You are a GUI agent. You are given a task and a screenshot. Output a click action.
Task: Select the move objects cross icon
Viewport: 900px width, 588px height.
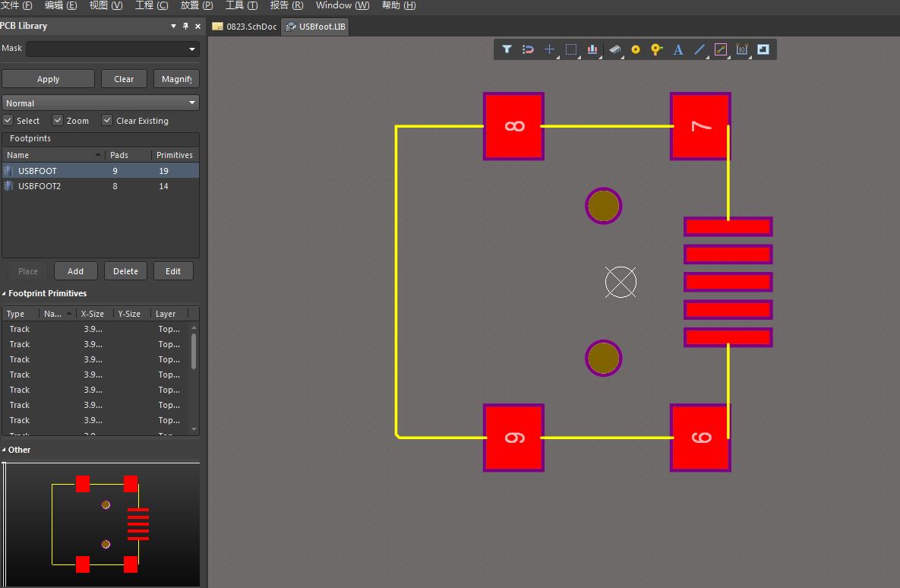point(549,49)
